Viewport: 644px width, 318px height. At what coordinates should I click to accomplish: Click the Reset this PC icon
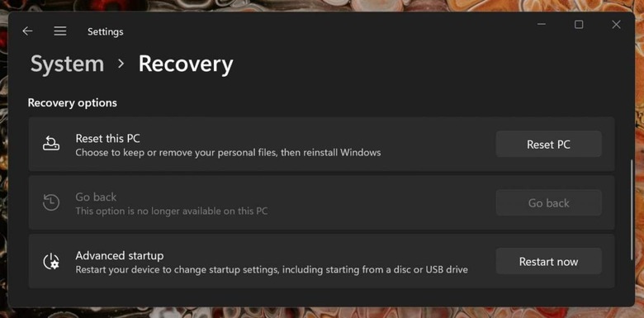tap(51, 145)
